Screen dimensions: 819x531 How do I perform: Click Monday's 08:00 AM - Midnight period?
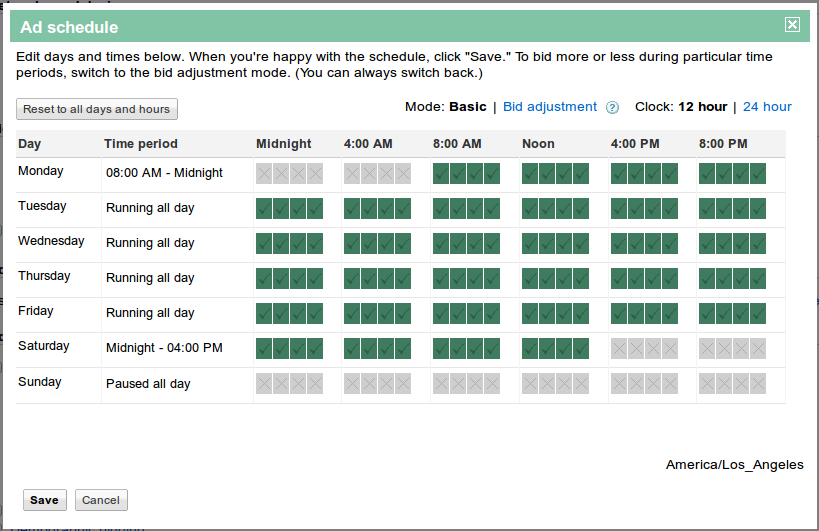coord(164,173)
